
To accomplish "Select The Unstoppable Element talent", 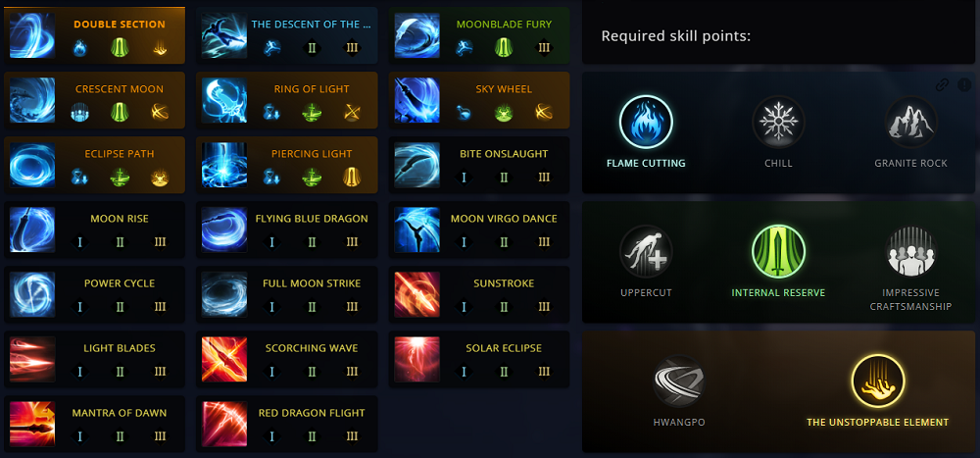I will (877, 381).
